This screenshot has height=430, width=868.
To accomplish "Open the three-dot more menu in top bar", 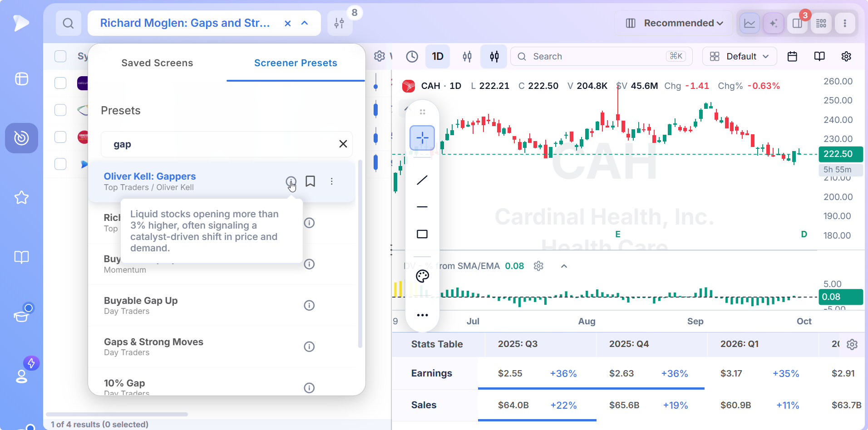I will point(845,23).
